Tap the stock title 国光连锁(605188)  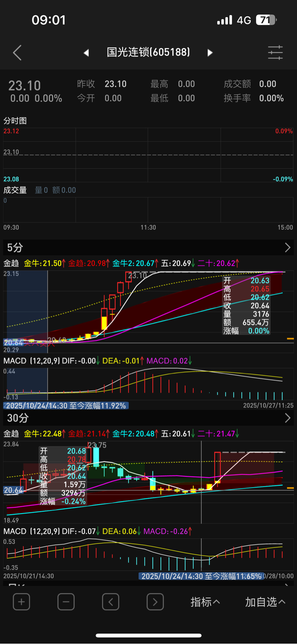148,52
